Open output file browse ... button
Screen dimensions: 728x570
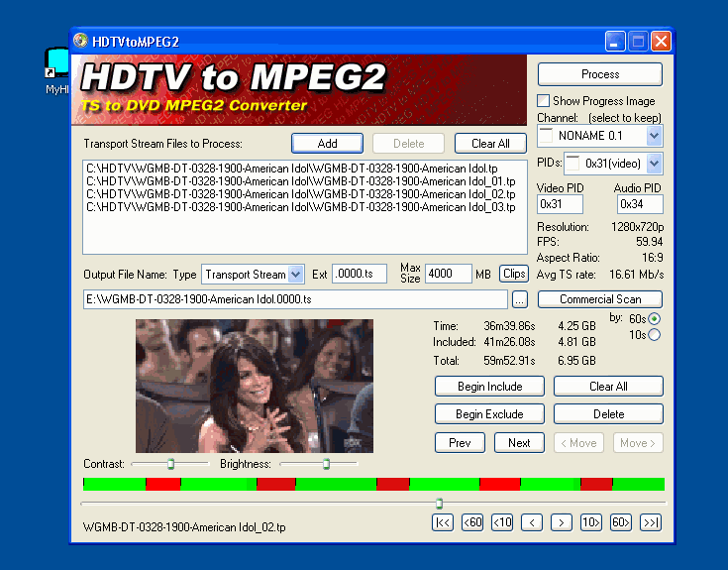520,299
